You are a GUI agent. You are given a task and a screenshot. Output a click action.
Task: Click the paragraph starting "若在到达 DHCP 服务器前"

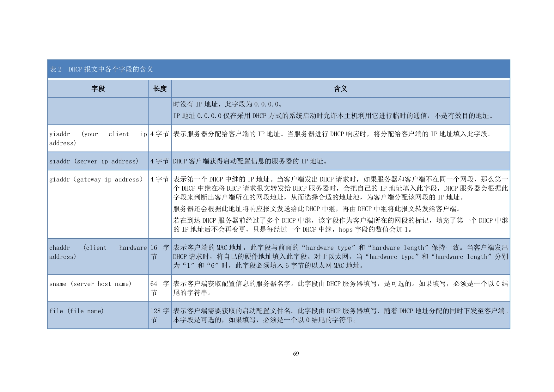[x=340, y=225]
